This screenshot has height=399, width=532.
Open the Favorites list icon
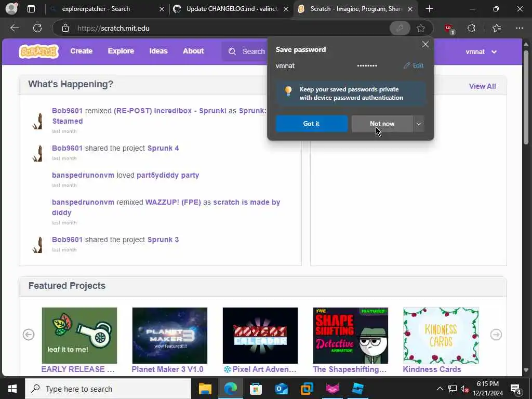[496, 28]
